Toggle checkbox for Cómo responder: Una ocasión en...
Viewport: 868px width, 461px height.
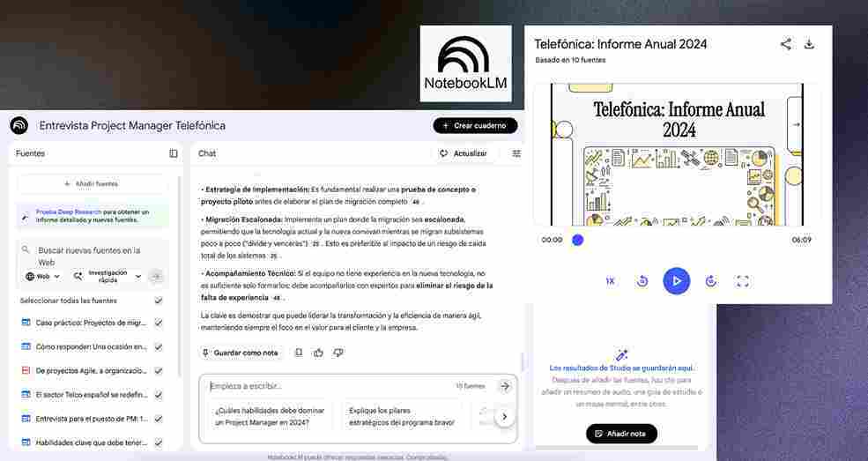pyautogui.click(x=159, y=347)
